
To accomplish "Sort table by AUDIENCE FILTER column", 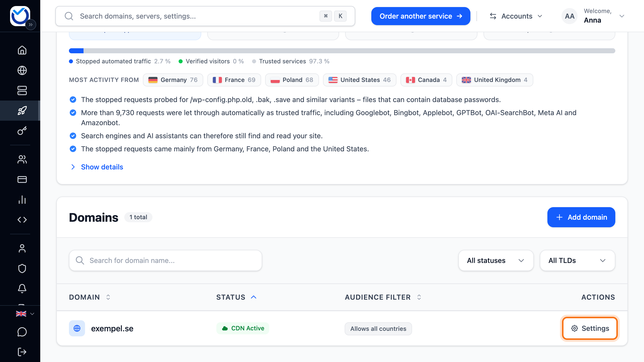I will [383, 297].
